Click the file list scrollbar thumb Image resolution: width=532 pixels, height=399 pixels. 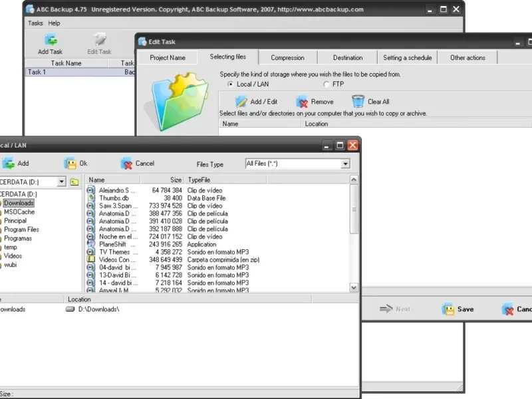pyautogui.click(x=354, y=209)
